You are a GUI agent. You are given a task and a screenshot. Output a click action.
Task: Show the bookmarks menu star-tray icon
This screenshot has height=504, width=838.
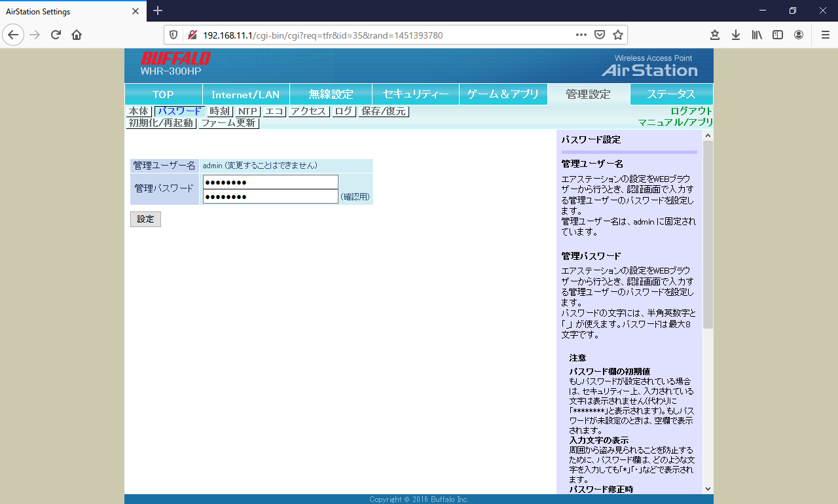(715, 35)
